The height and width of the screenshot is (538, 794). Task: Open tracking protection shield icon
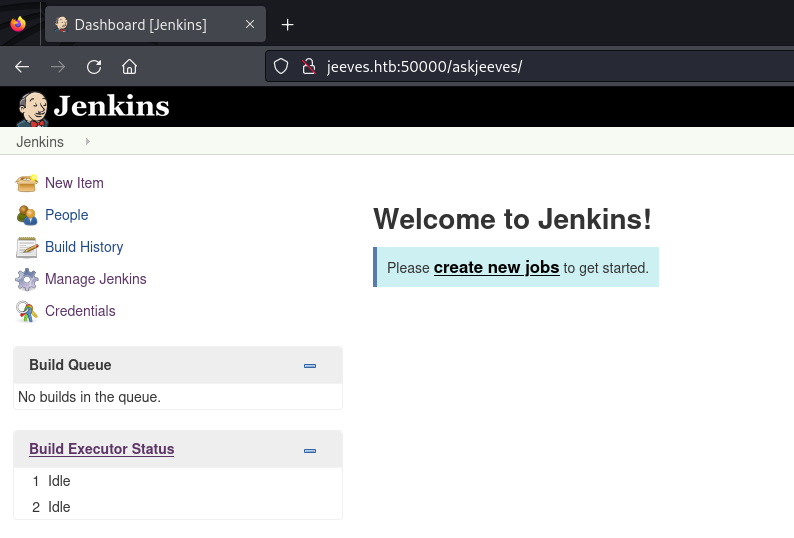tap(281, 66)
